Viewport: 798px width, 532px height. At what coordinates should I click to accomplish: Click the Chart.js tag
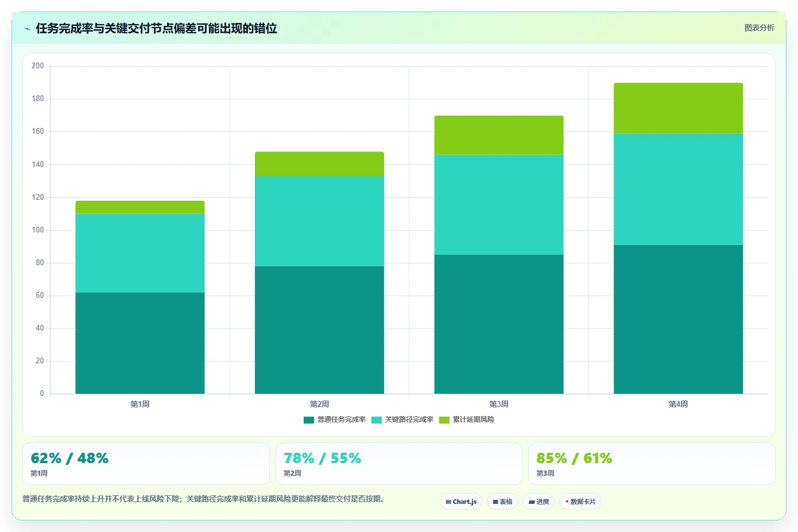[x=462, y=502]
